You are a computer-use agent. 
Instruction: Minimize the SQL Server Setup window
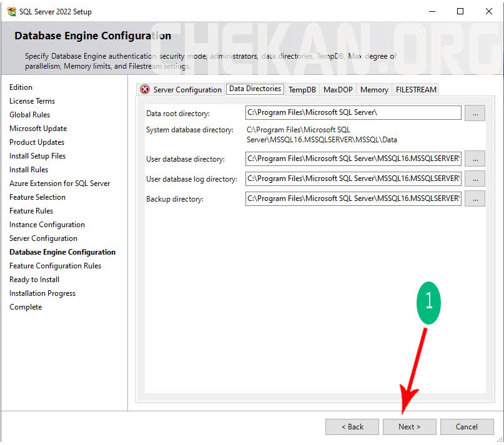(432, 12)
